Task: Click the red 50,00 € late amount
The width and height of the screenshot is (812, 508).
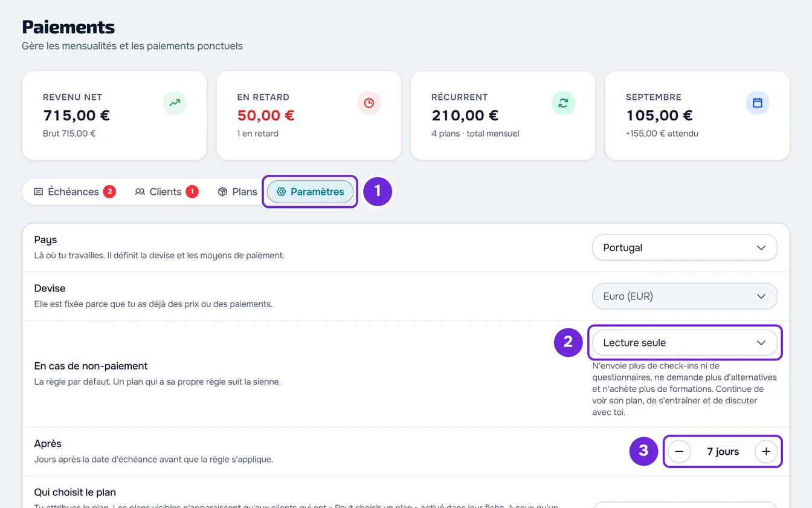Action: click(x=266, y=116)
